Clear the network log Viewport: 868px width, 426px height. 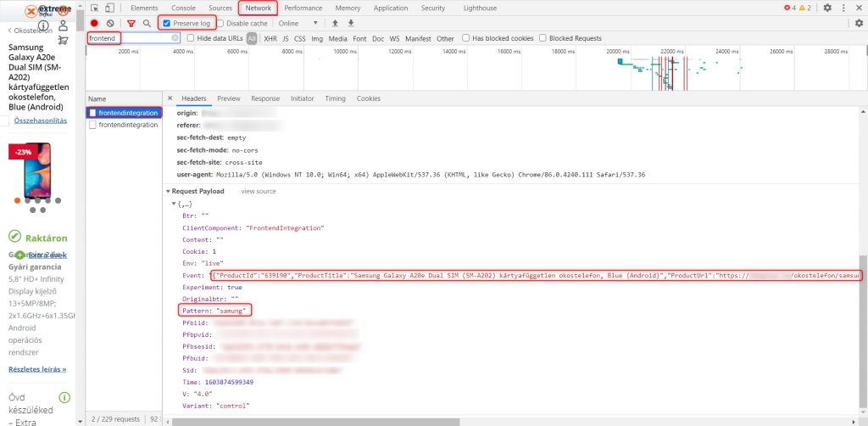[x=110, y=23]
